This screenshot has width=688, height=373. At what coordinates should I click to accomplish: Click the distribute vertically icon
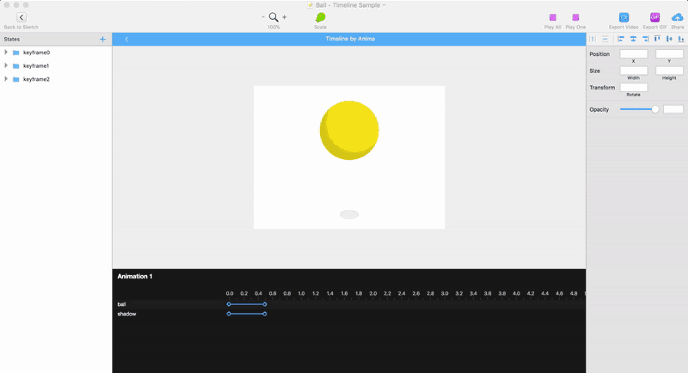point(605,39)
